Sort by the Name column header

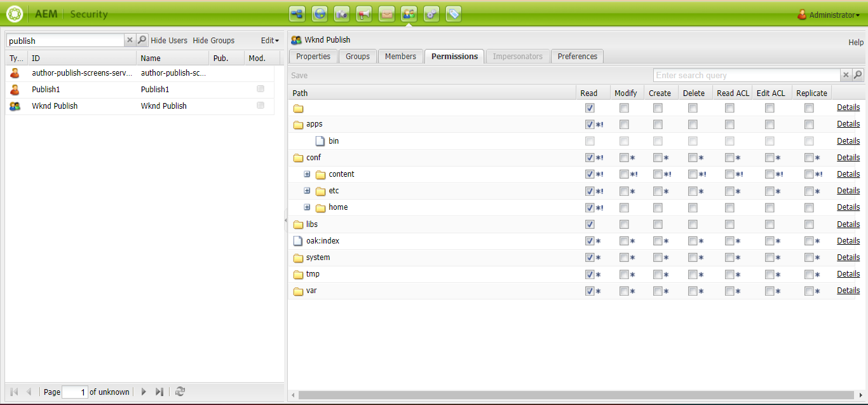click(x=172, y=58)
